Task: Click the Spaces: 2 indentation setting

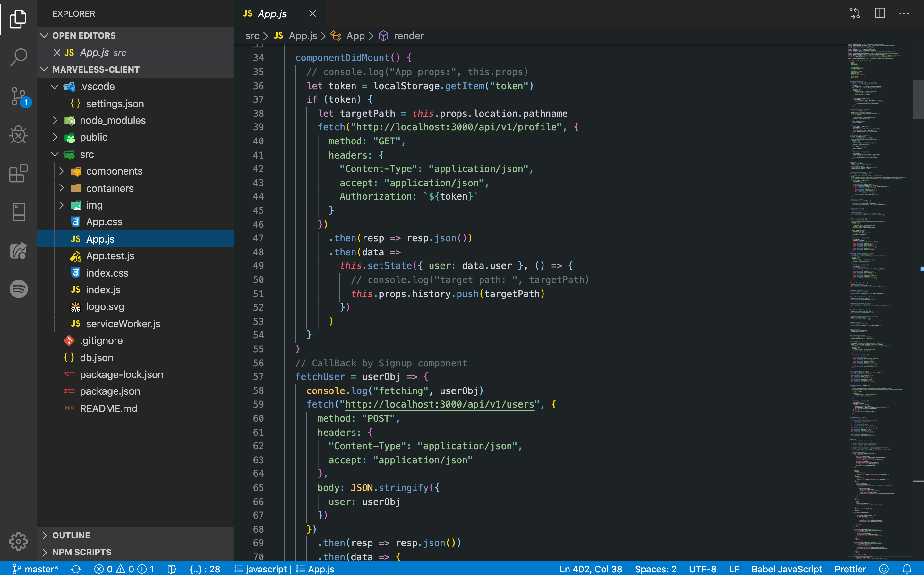Action: click(x=655, y=569)
